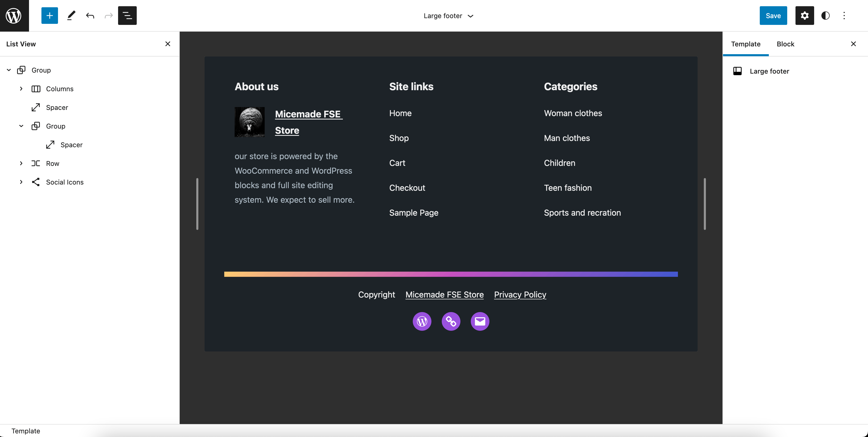
Task: Click the Home navigation link
Action: (x=400, y=113)
